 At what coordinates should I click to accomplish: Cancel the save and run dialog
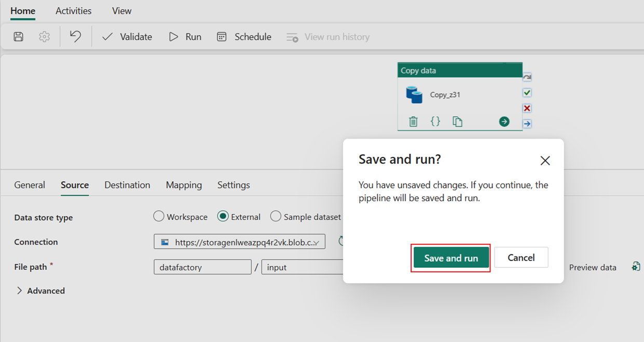click(x=521, y=257)
